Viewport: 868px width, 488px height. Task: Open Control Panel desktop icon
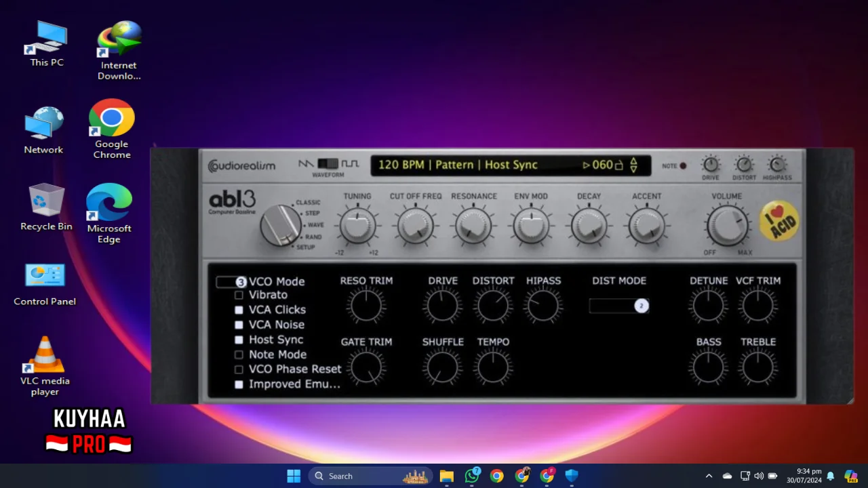click(45, 284)
